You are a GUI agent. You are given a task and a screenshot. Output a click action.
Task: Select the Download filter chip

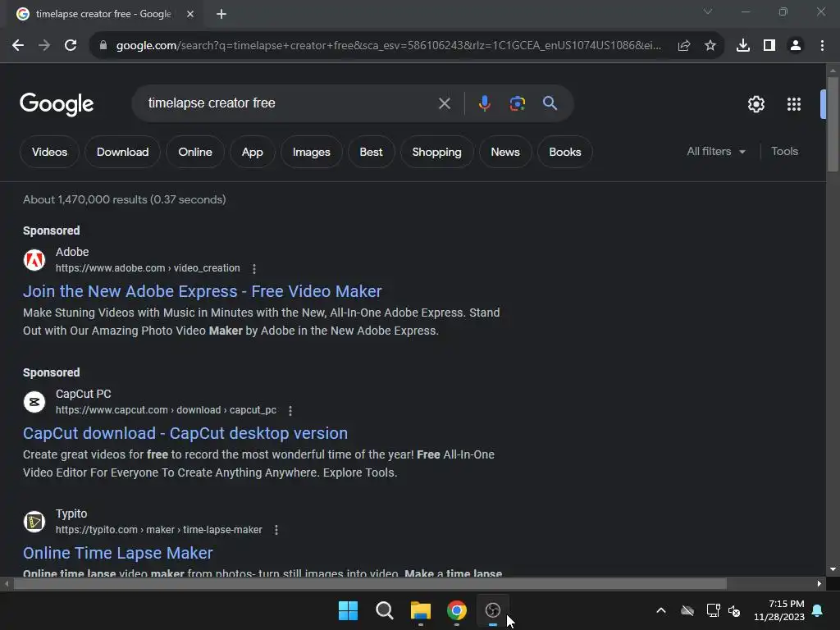click(x=123, y=152)
